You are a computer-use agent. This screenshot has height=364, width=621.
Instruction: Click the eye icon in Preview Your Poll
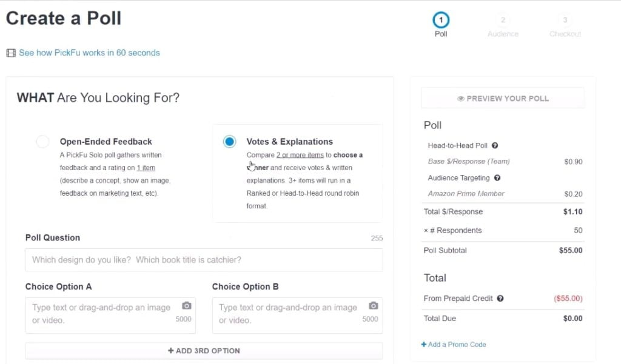point(461,99)
